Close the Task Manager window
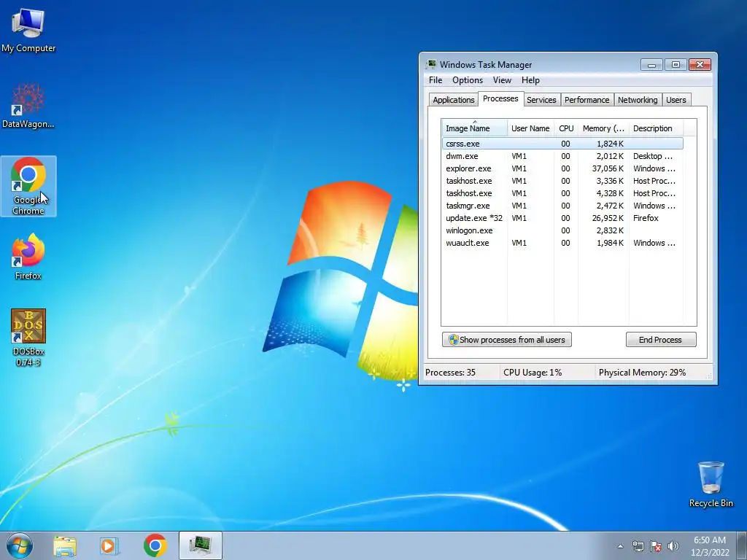Viewport: 747px width, 560px height. click(x=700, y=64)
